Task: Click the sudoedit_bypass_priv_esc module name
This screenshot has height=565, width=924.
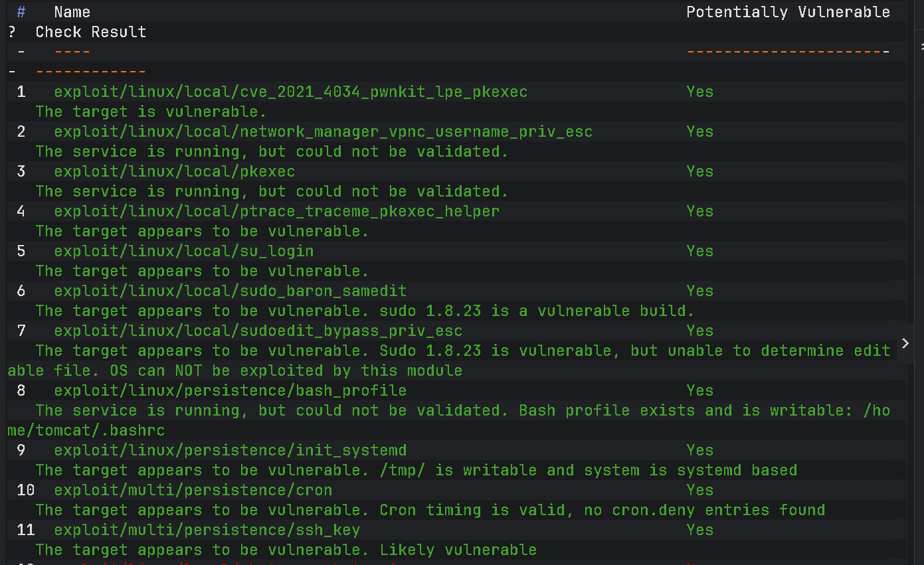Action: tap(258, 331)
